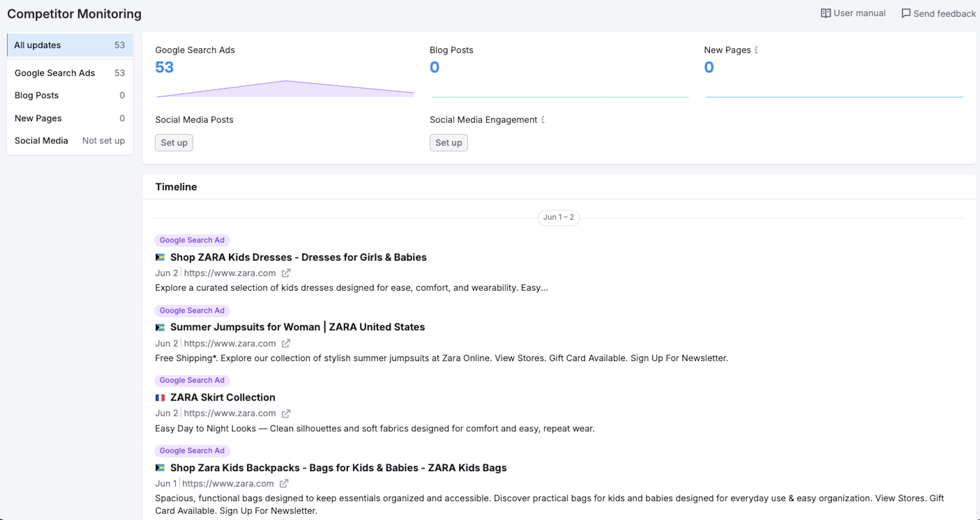The image size is (980, 520).
Task: Click the Social Media Engagement label
Action: click(483, 120)
